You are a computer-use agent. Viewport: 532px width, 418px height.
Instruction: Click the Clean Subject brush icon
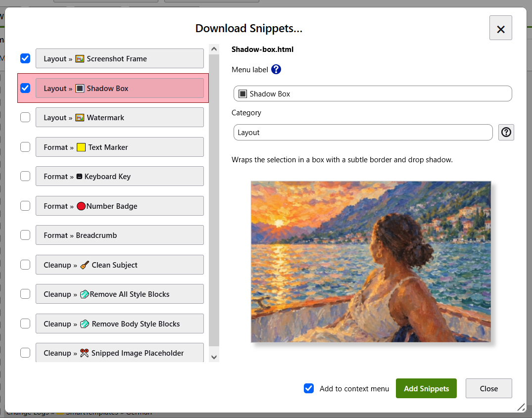pos(85,265)
